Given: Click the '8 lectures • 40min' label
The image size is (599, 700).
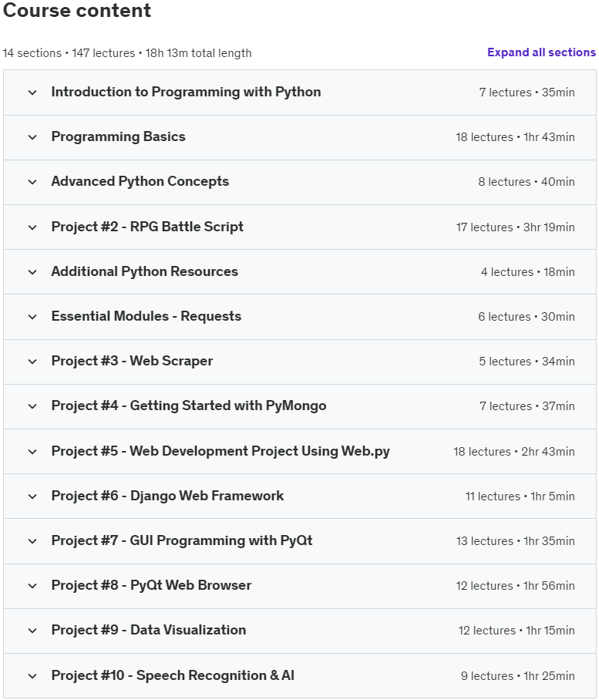Looking at the screenshot, I should pyautogui.click(x=527, y=182).
